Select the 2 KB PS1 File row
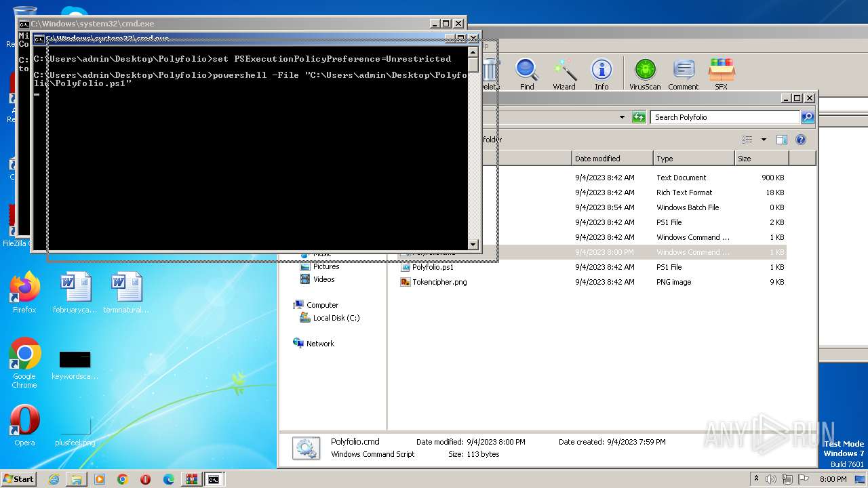This screenshot has width=868, height=488. [x=593, y=222]
